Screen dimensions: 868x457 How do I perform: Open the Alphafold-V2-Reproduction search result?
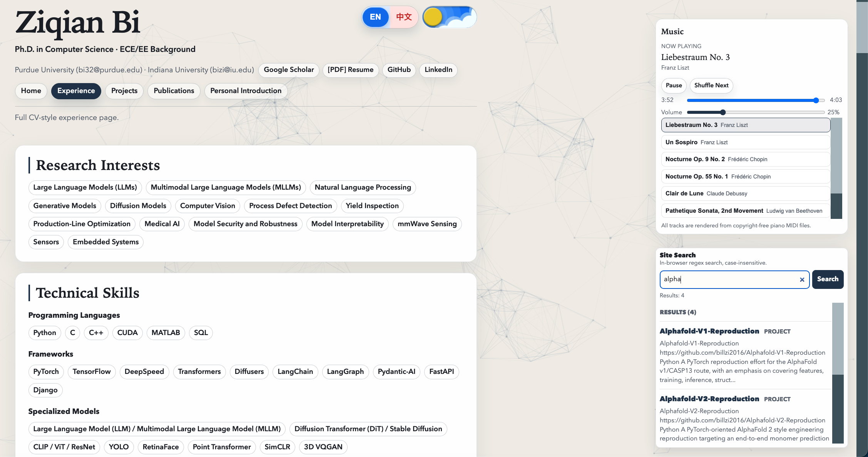coord(709,399)
